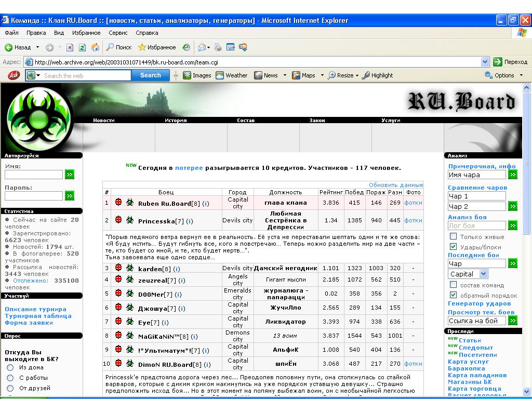
Task: Open the Mail envelope toolbar icon
Action: tap(202, 47)
